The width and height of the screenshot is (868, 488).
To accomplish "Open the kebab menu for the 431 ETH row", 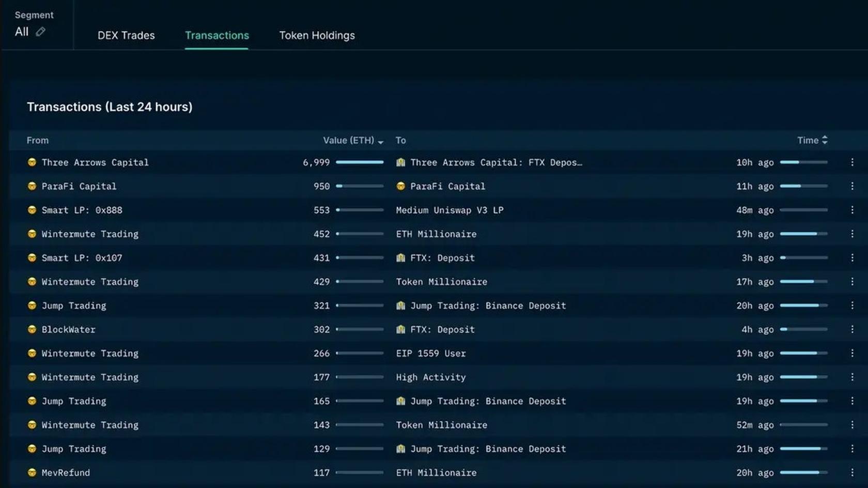I will (x=852, y=257).
